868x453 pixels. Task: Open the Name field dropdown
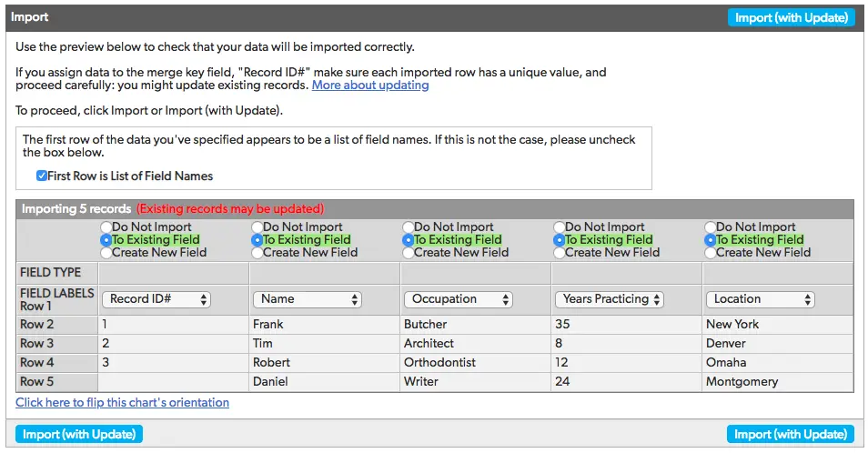[x=308, y=299]
